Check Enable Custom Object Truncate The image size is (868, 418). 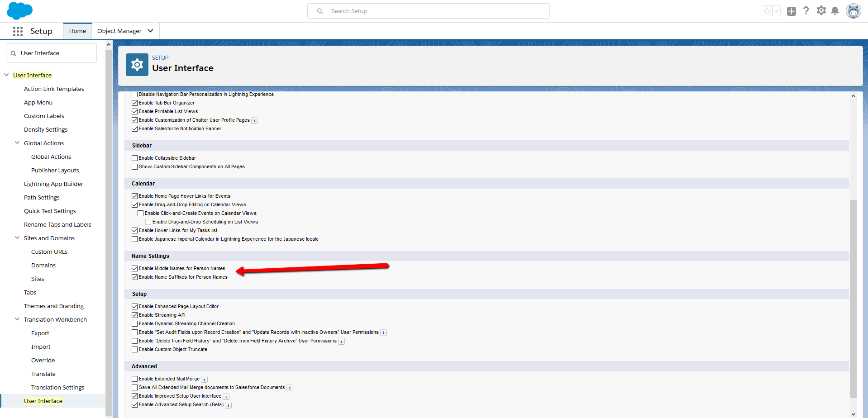[134, 350]
